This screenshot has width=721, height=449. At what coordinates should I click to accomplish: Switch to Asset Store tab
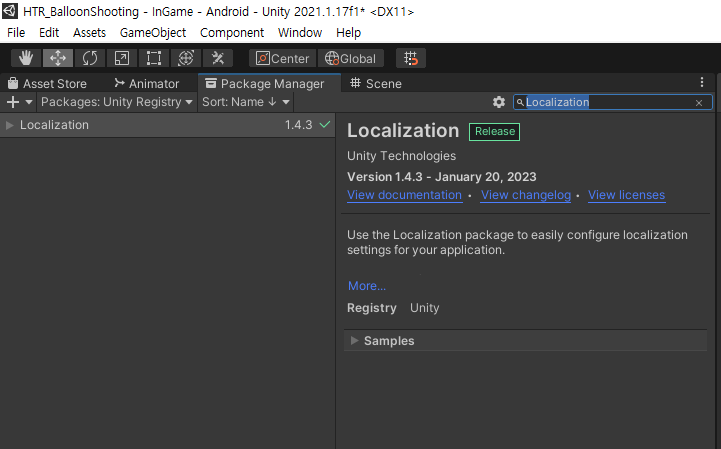coord(47,84)
